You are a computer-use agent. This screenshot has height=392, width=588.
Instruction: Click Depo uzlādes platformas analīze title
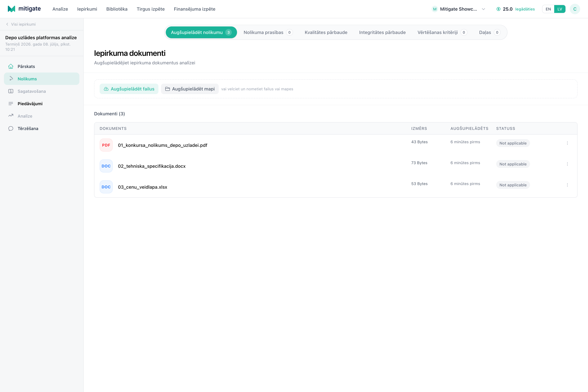pos(41,38)
